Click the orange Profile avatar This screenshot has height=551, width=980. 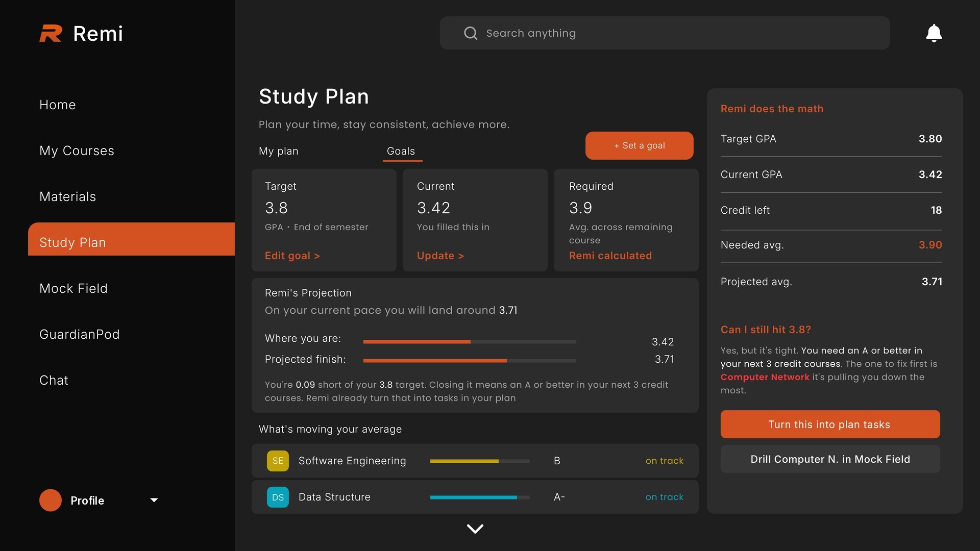[x=51, y=500]
